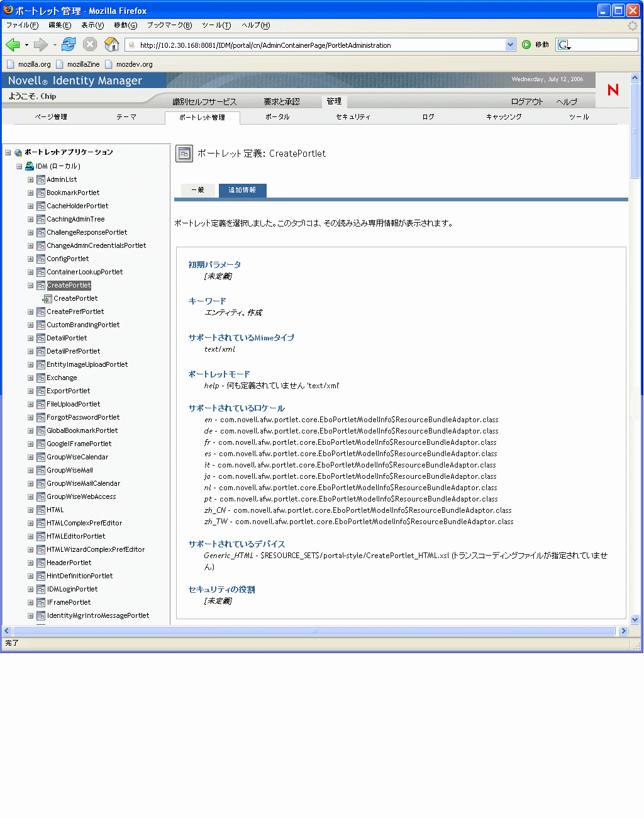Open the mozilla.org bookmark link
The image size is (644, 818).
pos(28,64)
